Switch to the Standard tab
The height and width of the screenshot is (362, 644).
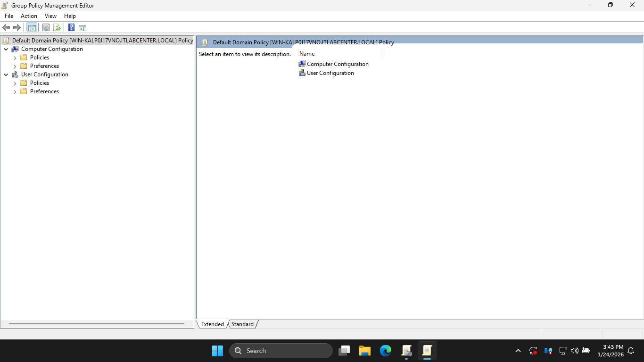[242, 324]
